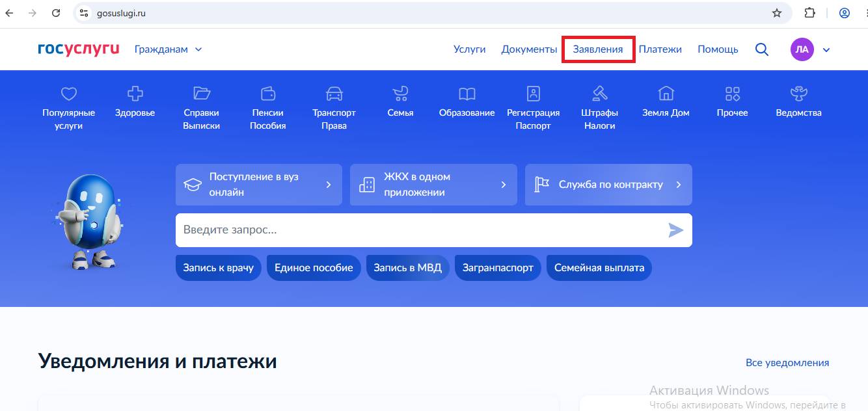This screenshot has width=868, height=411.
Task: Open the Образование book icon
Action: [x=467, y=94]
